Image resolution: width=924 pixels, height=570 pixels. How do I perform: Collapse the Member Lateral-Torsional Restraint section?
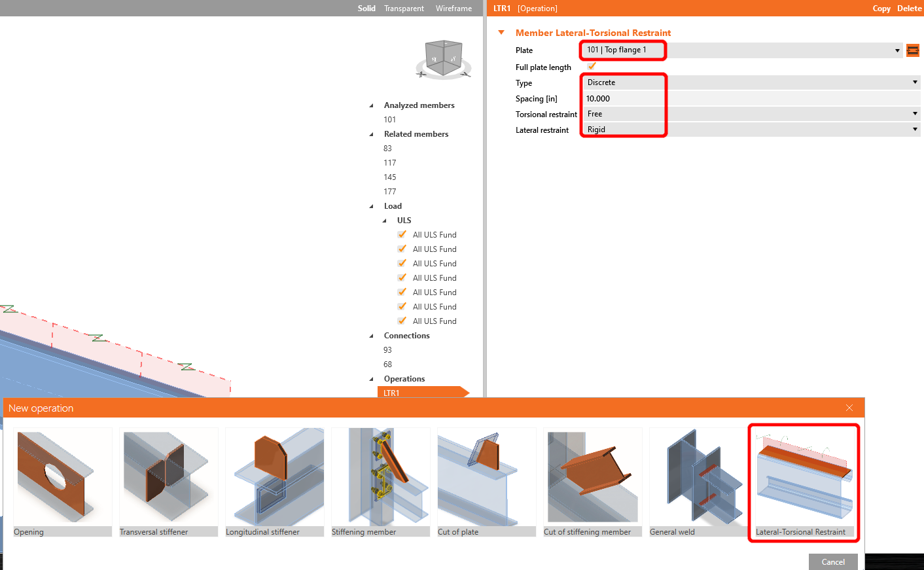click(501, 32)
